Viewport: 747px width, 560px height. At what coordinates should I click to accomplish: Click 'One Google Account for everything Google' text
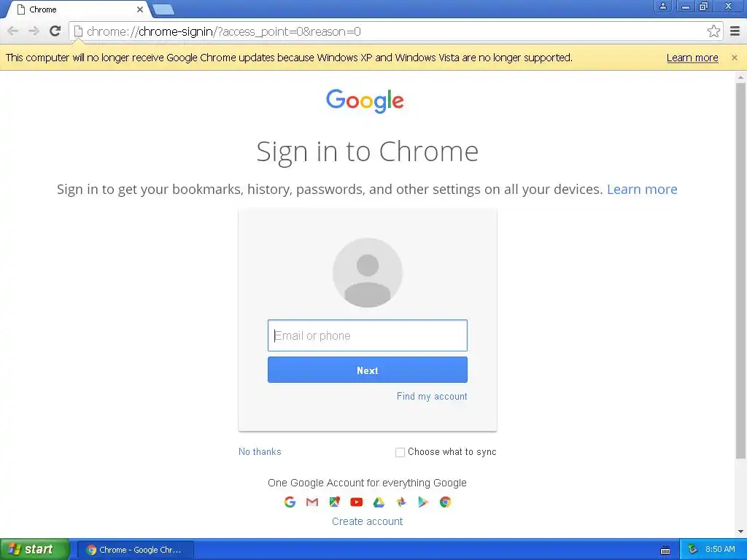click(368, 483)
